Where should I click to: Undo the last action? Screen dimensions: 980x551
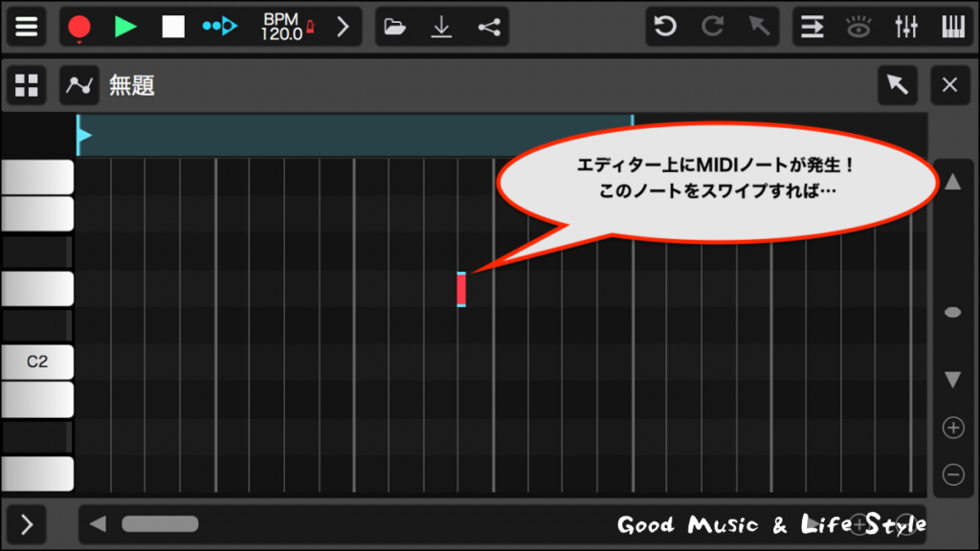pyautogui.click(x=666, y=27)
